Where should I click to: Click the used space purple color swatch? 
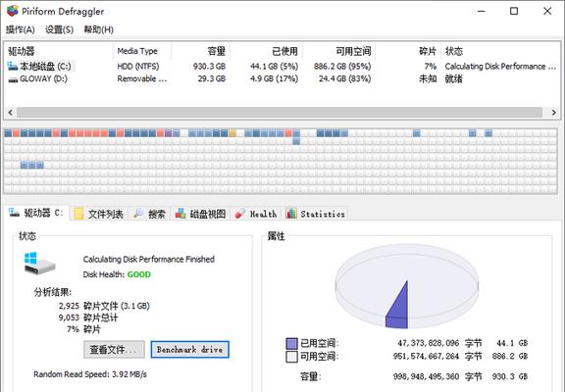[x=292, y=343]
